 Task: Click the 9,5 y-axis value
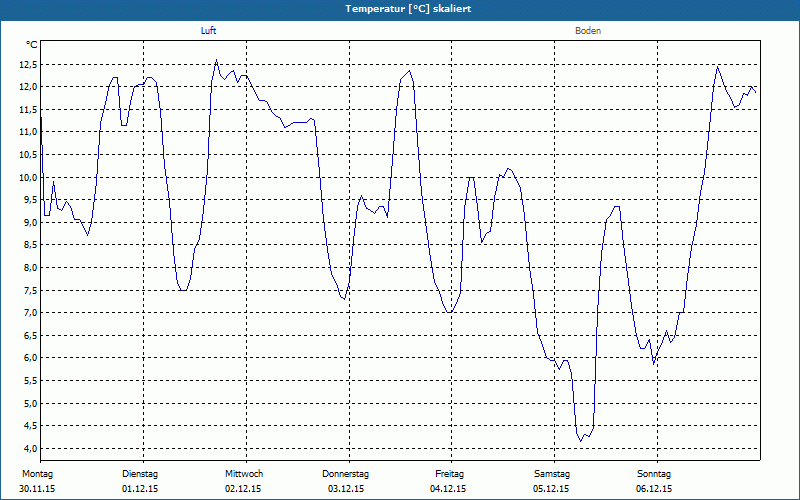(x=30, y=200)
